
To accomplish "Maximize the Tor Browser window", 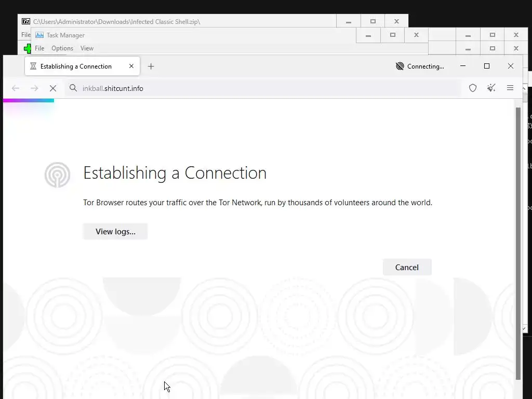I will tap(486, 66).
